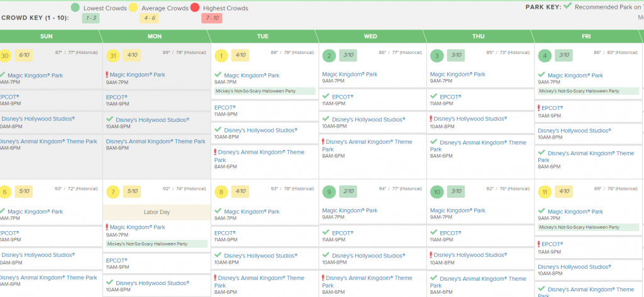This screenshot has height=297, width=644.
Task: Select the FRI column header
Action: coord(587,36)
